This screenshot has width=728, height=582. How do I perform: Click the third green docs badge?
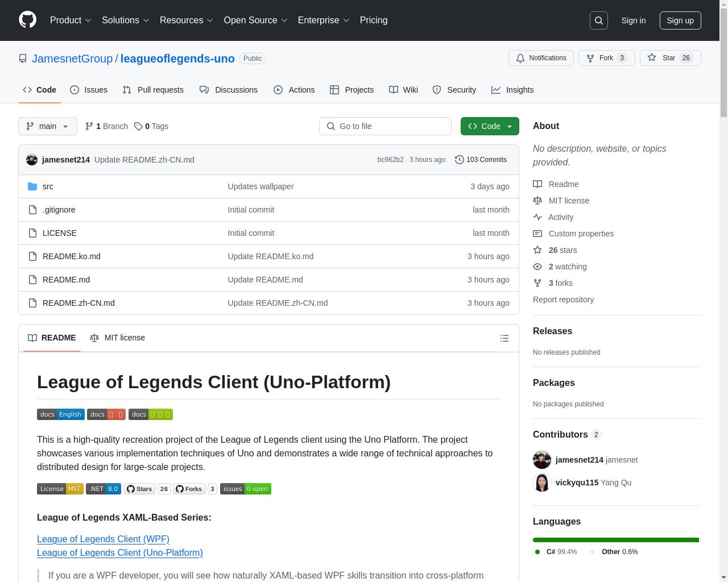pyautogui.click(x=151, y=414)
